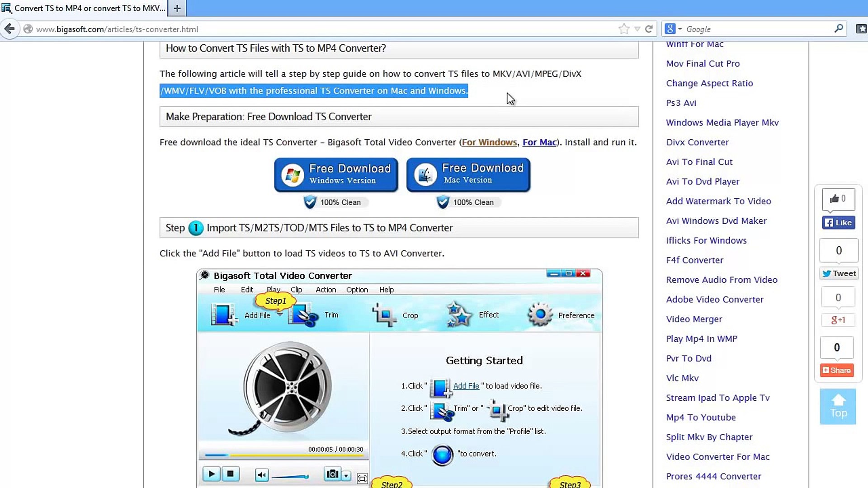Click the Clip menu option

[x=296, y=290]
